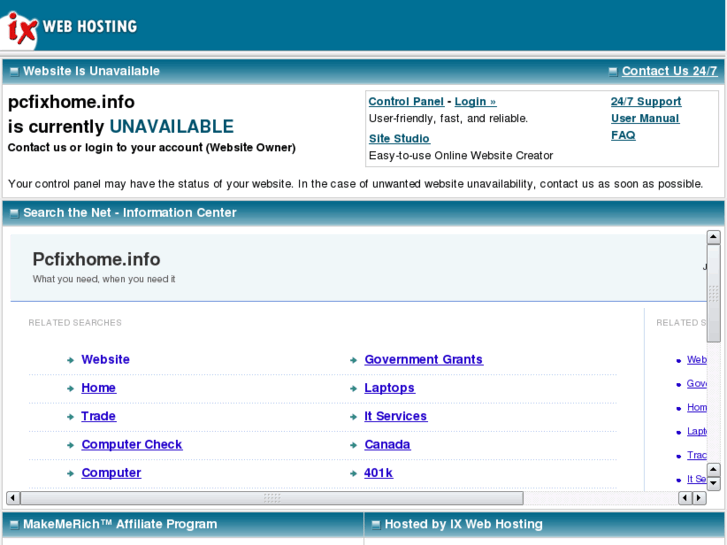Image resolution: width=727 pixels, height=545 pixels.
Task: Click the arrow bullet beside Canada
Action: click(353, 445)
